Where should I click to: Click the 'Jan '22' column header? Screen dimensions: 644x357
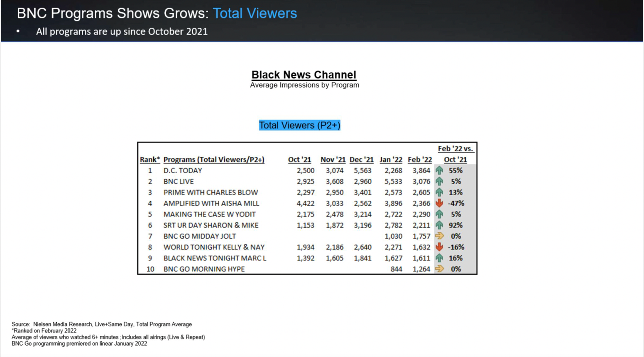pos(391,160)
